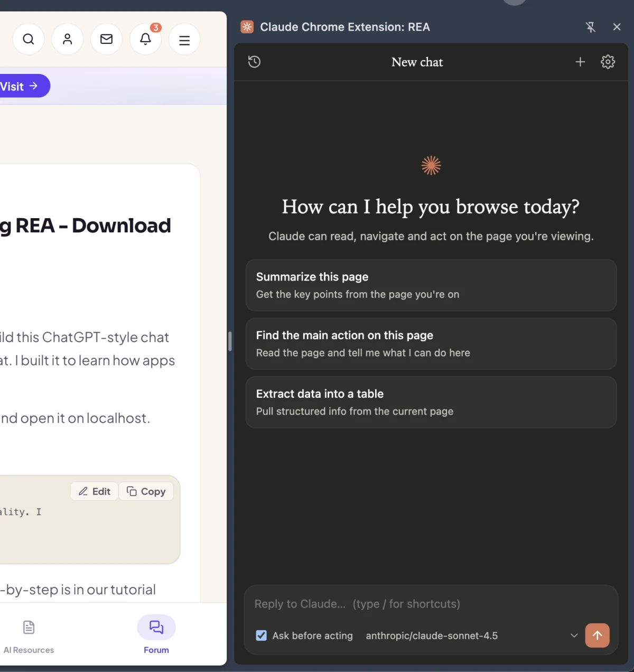Unpin the Claude extension side panel
Viewport: 634px width, 672px height.
591,27
